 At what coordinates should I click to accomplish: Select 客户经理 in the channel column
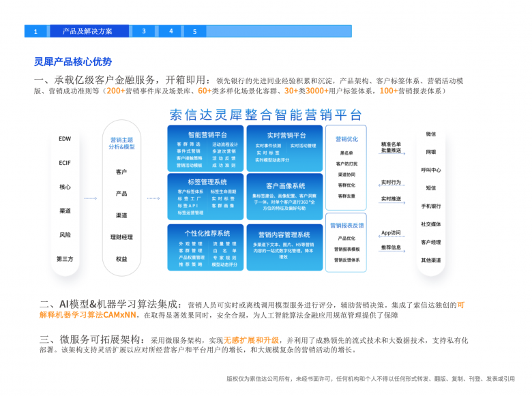(431, 242)
